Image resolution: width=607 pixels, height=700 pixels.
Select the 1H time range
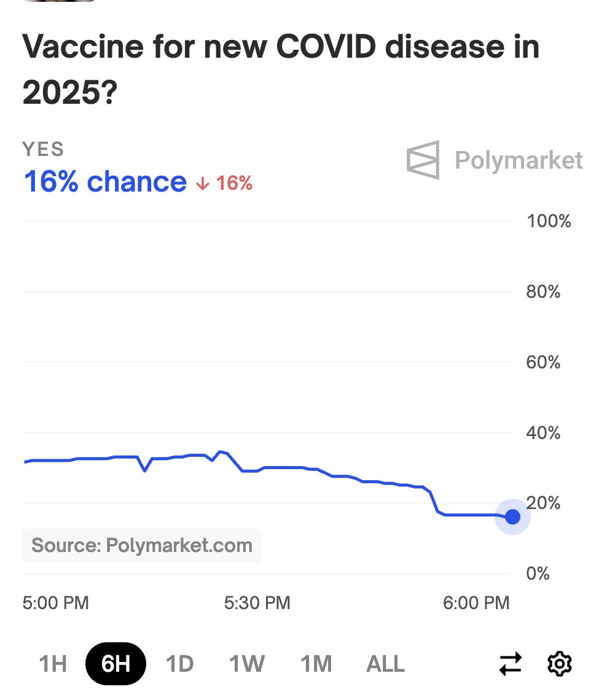pos(53,663)
